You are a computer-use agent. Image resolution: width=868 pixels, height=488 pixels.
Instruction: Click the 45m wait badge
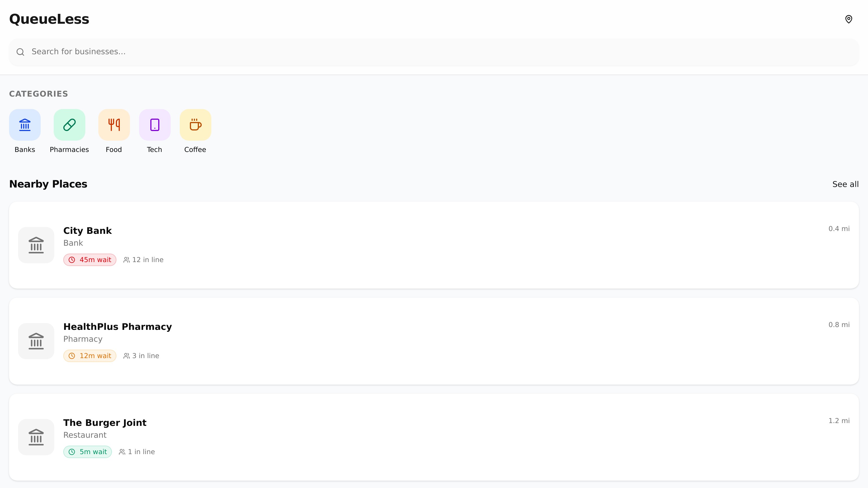90,260
